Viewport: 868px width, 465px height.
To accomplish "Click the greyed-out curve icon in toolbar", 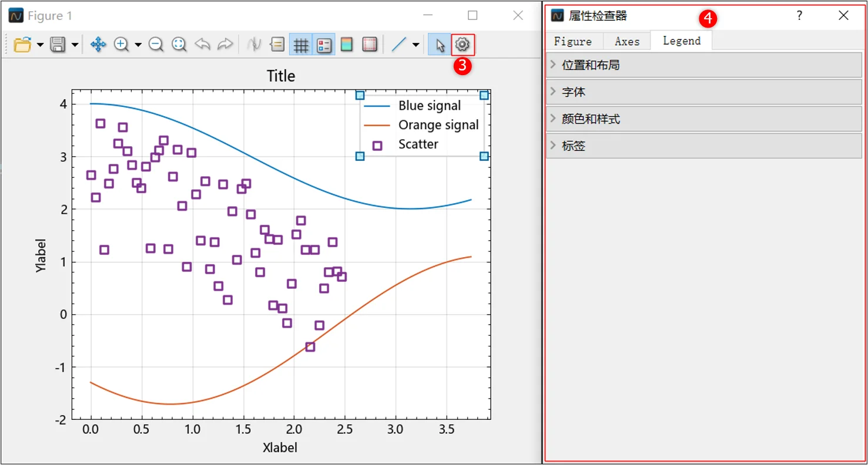I will [x=254, y=45].
